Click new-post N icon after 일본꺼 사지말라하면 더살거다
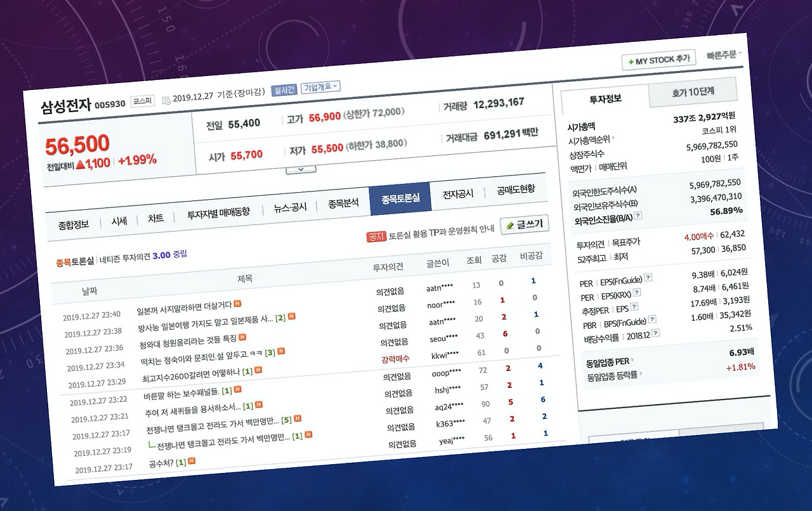Screen dimensions: 812x511 [x=238, y=304]
